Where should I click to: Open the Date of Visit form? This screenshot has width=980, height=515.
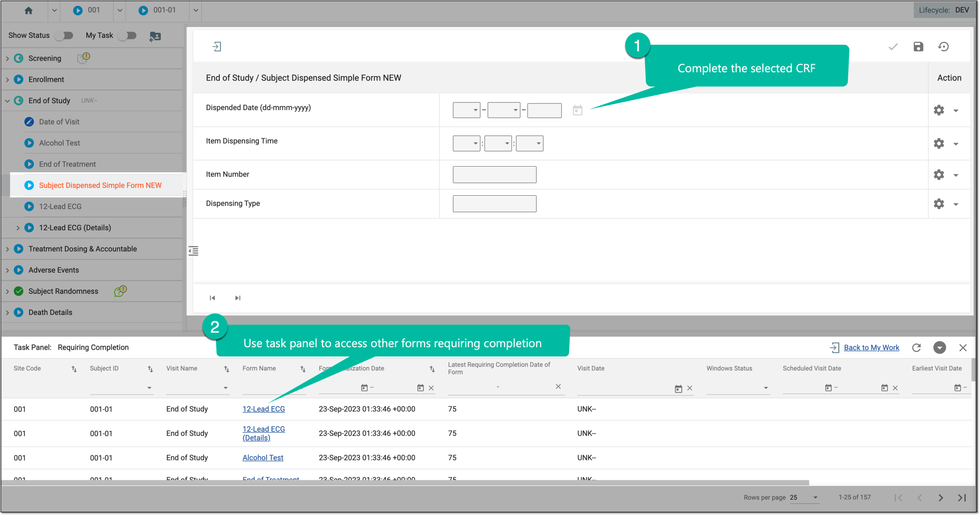(x=59, y=122)
